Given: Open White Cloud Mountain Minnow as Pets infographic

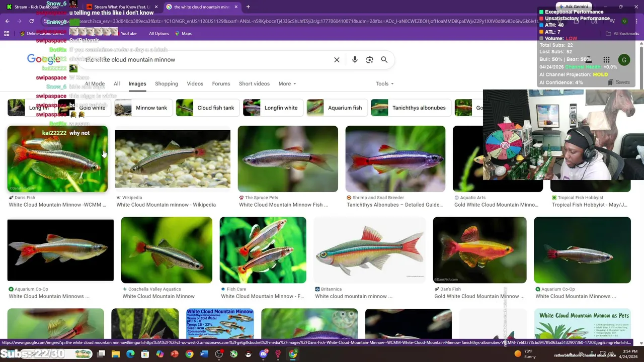Looking at the screenshot, I should 582,324.
